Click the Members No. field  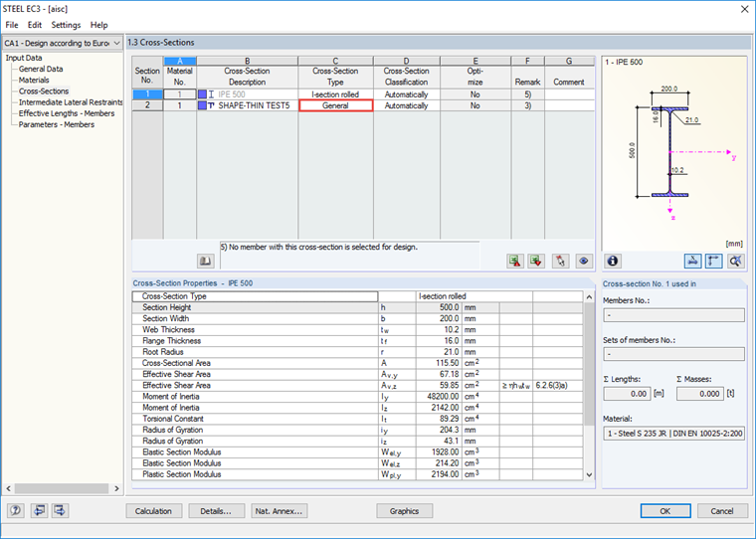coord(673,315)
